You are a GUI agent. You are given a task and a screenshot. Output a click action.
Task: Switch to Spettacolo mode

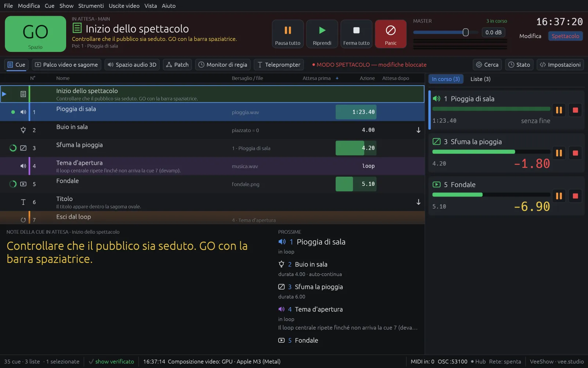pyautogui.click(x=565, y=36)
